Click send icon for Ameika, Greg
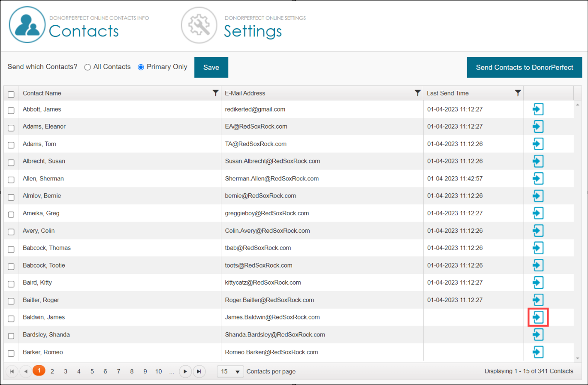 click(x=538, y=213)
